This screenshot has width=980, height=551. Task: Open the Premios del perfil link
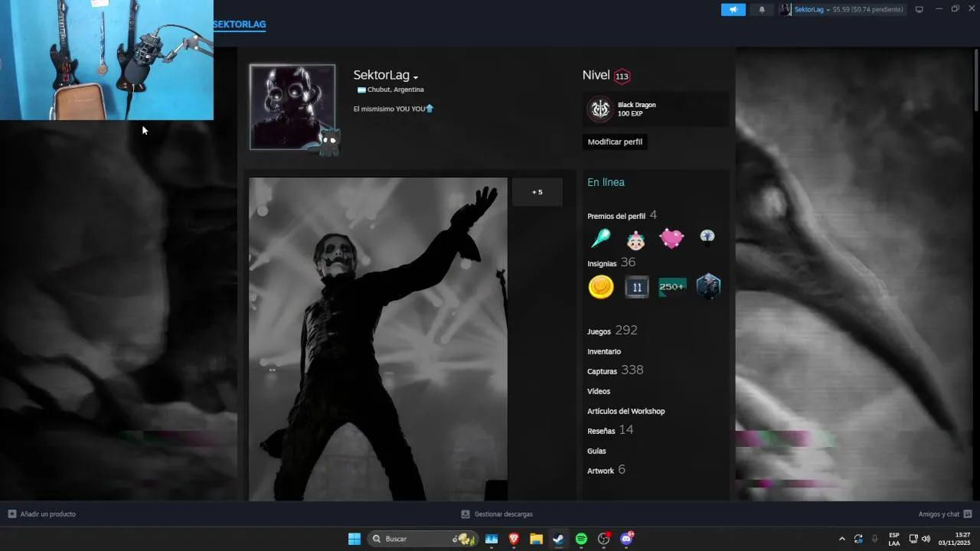click(616, 217)
